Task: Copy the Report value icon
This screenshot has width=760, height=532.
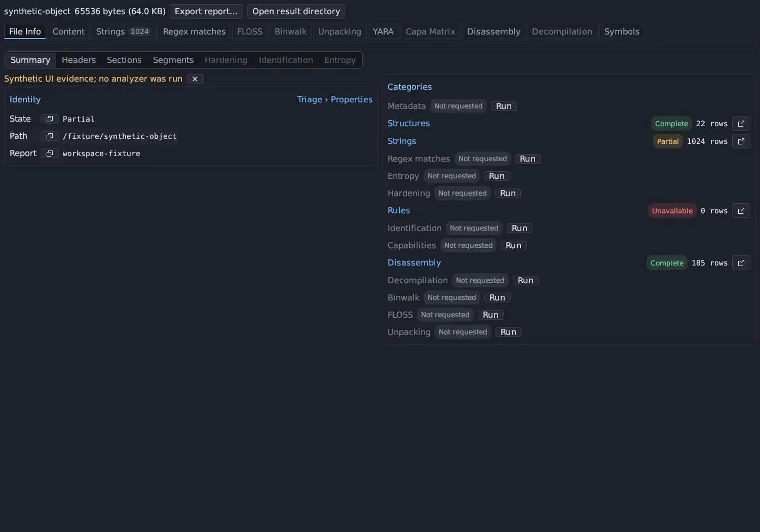Action: click(x=50, y=154)
